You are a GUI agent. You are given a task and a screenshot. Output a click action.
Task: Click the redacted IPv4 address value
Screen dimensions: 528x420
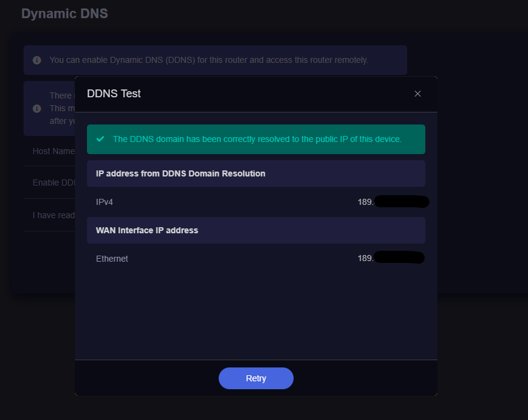393,202
